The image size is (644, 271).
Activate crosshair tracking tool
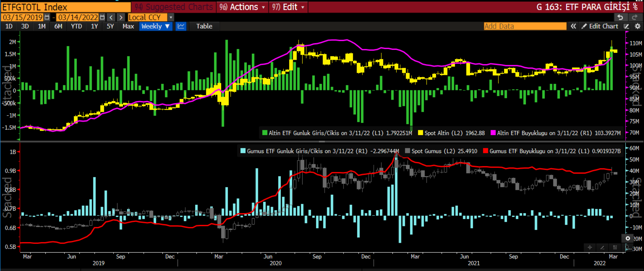pyautogui.click(x=590, y=247)
